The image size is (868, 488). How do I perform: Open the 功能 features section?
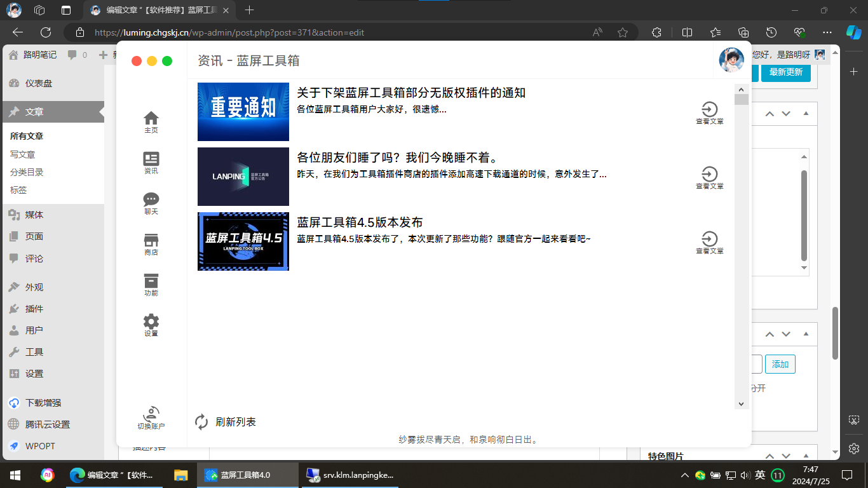[151, 285]
